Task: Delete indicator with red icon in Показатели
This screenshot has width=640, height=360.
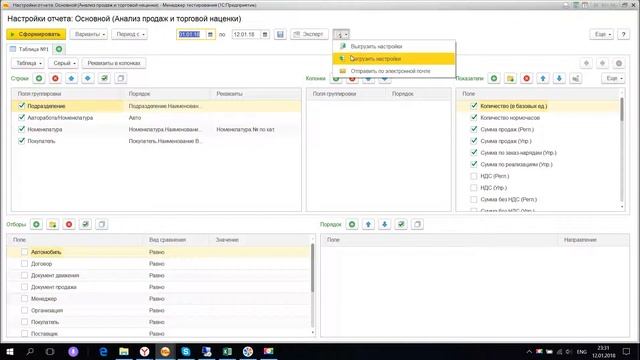Action: (x=527, y=78)
